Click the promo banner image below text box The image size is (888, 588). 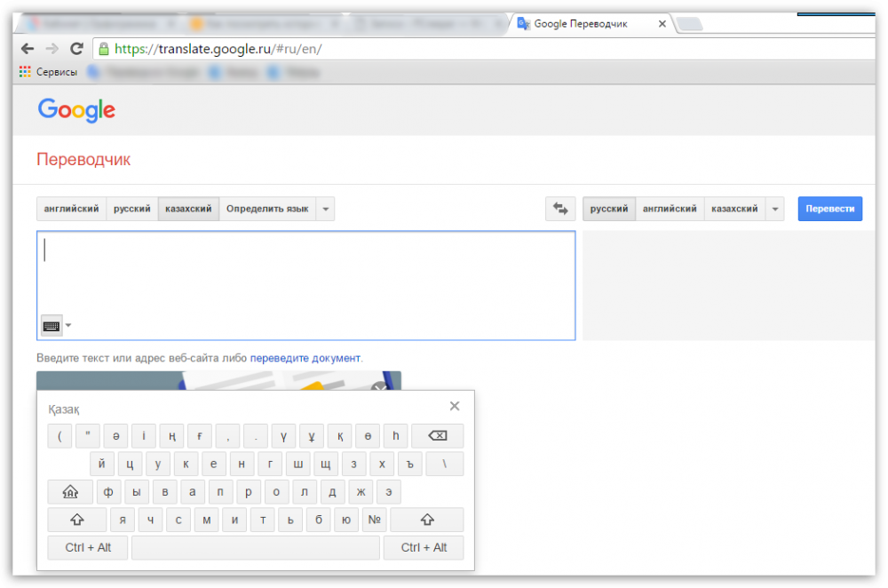pyautogui.click(x=218, y=381)
